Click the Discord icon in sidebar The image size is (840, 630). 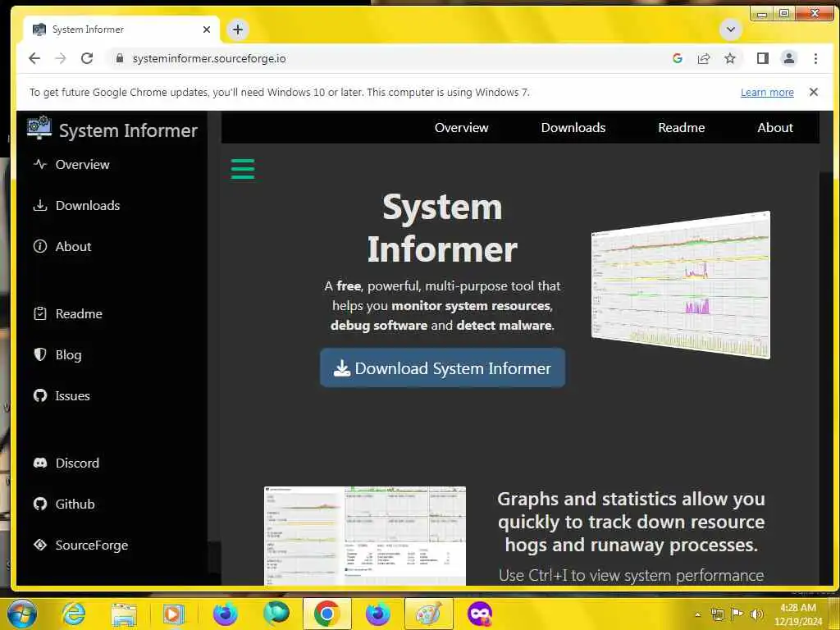40,463
